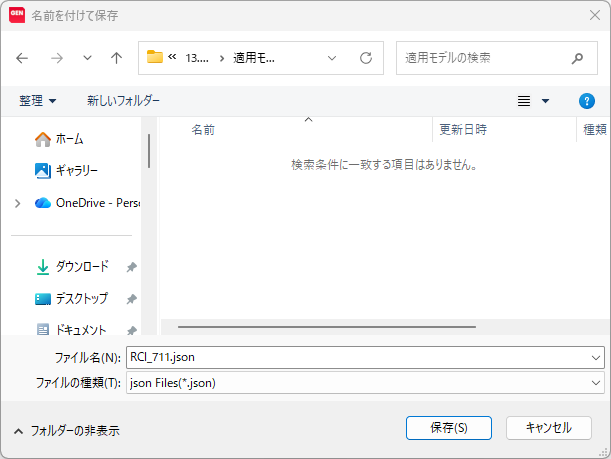Click the OneDrive cloud icon
Viewport: 611px width, 459px height.
coord(43,203)
